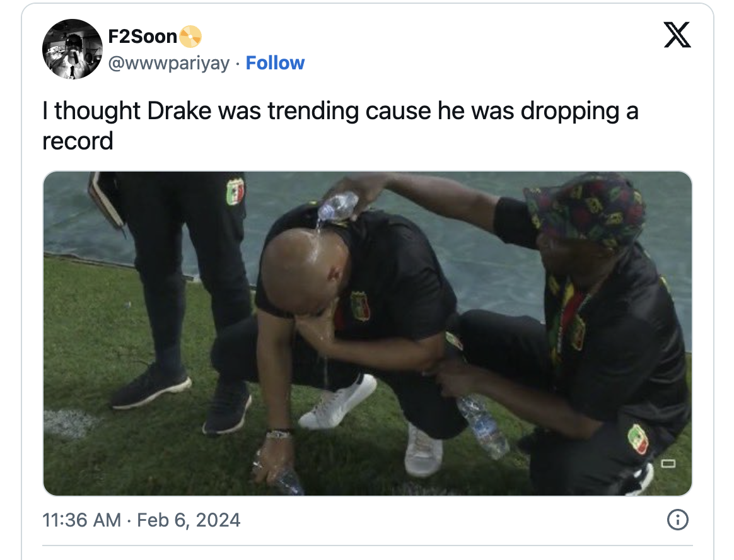Follow the @wwwpariyay account
Viewport: 734px width, 560px height.
click(275, 63)
